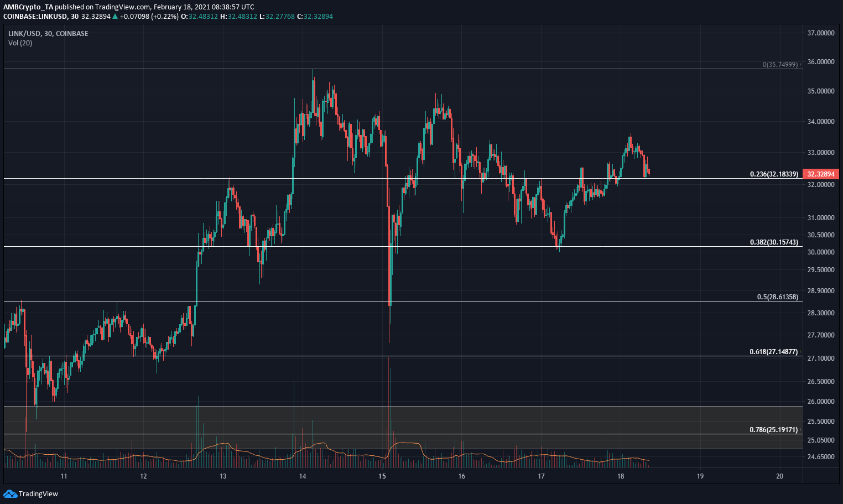Click the 27.70000 price axis label
This screenshot has height=504, width=843.
click(x=821, y=335)
